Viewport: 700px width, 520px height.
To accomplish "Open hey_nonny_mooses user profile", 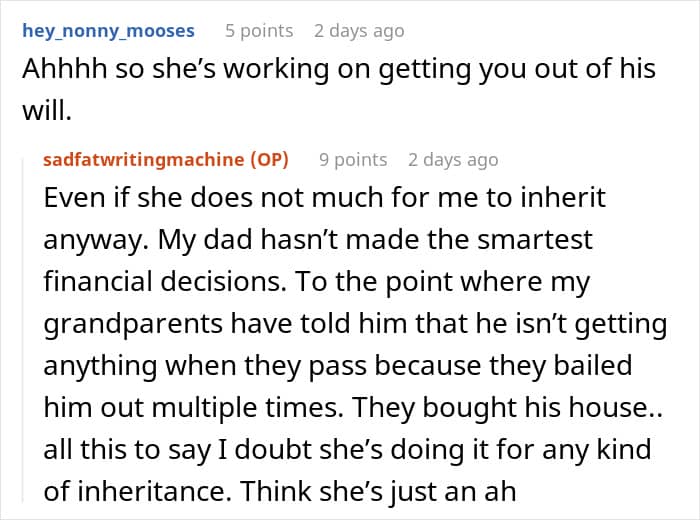I will [108, 31].
